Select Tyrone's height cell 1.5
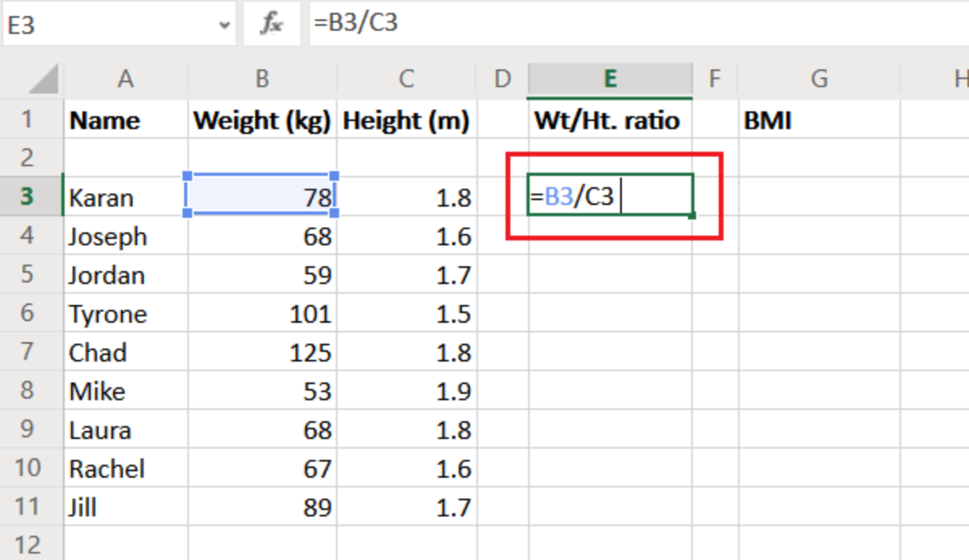 click(406, 313)
